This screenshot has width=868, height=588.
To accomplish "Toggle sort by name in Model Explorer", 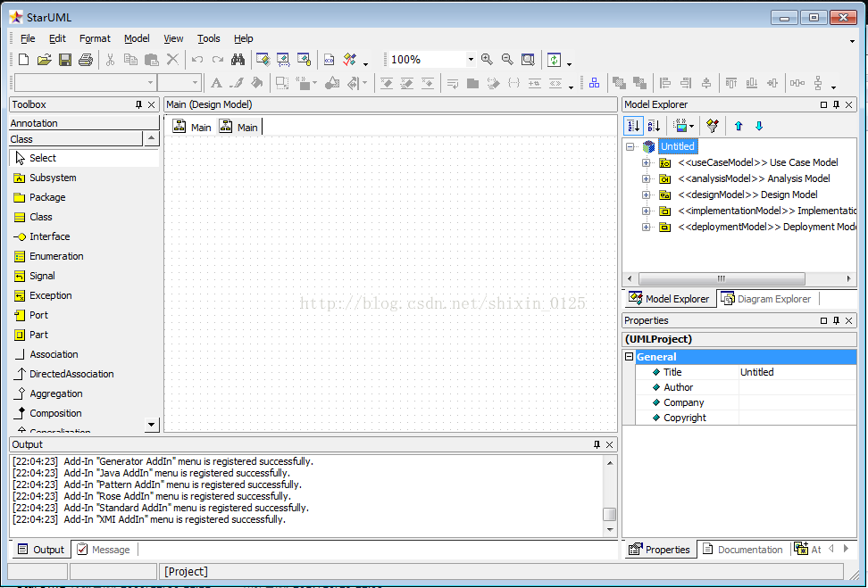I will click(x=654, y=126).
